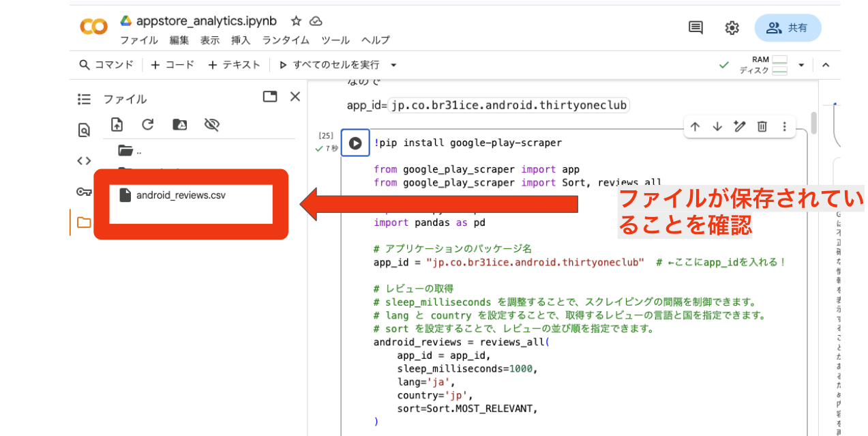Viewport: 868px width, 436px height.
Task: Mount Google Drive from the files toolbar
Action: click(180, 125)
